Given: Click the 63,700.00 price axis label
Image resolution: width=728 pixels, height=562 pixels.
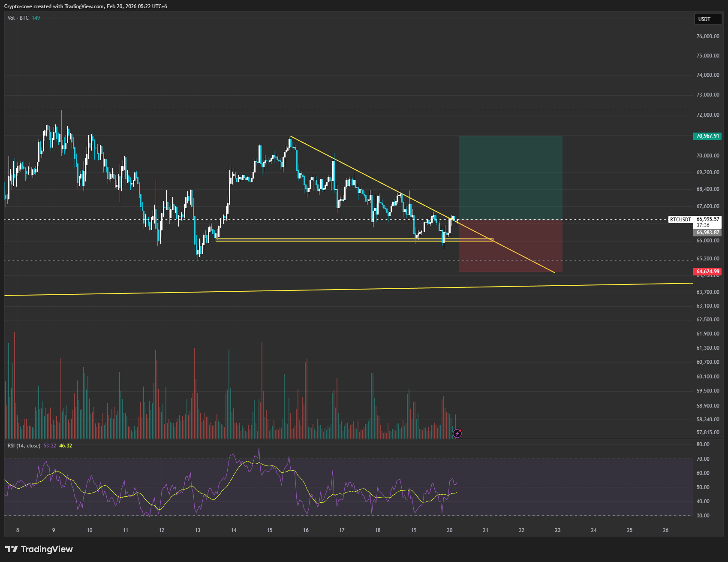Looking at the screenshot, I should (x=708, y=292).
